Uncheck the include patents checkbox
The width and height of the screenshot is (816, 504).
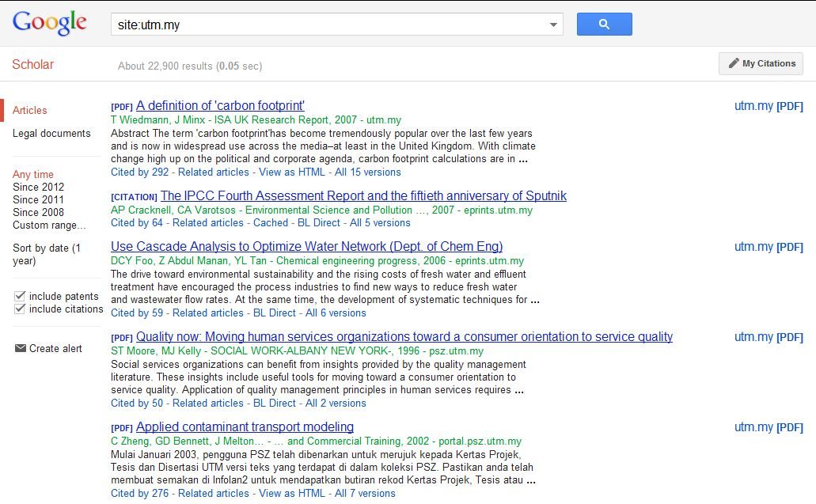20,296
